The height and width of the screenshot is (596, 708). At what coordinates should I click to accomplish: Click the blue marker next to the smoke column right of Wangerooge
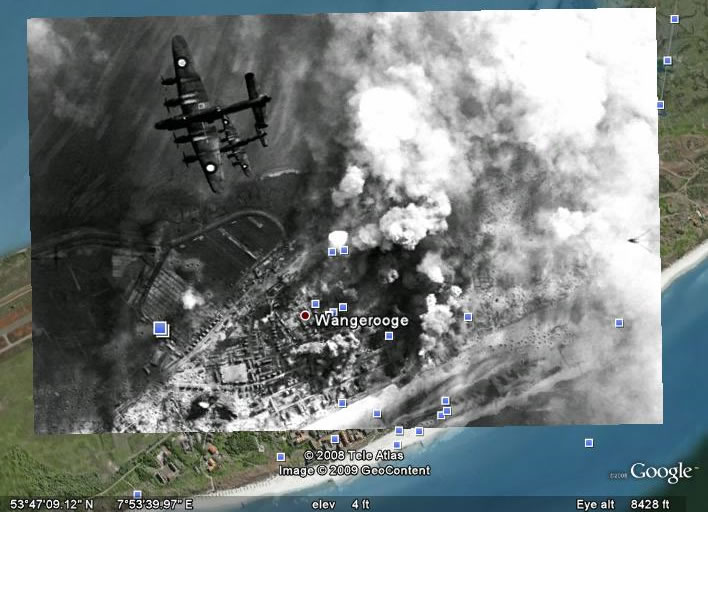click(x=468, y=317)
